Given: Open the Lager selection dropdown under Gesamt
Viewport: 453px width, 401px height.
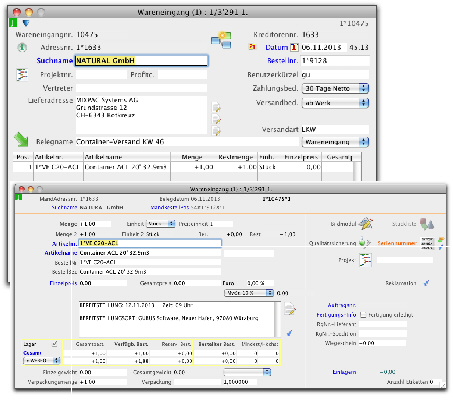Looking at the screenshot, I should 42,360.
